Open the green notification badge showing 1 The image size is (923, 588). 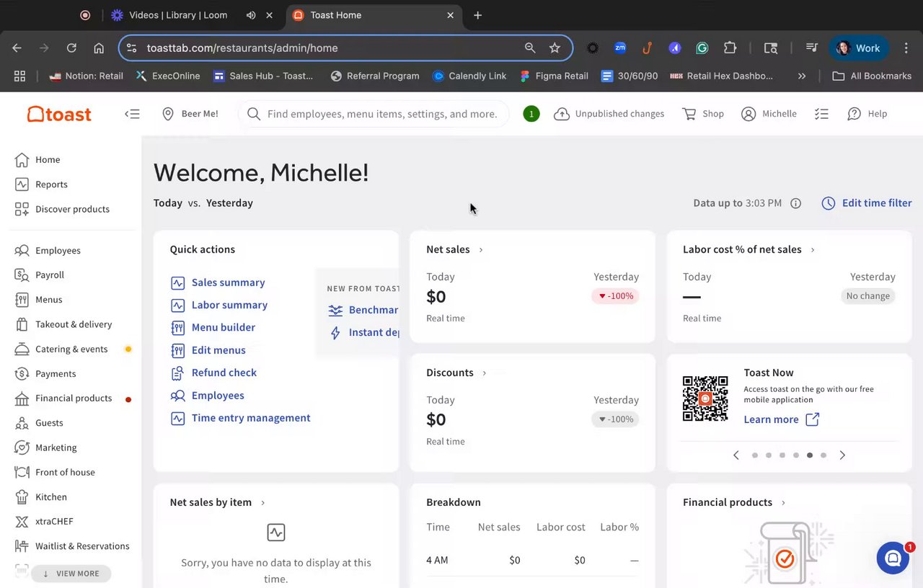coord(531,114)
